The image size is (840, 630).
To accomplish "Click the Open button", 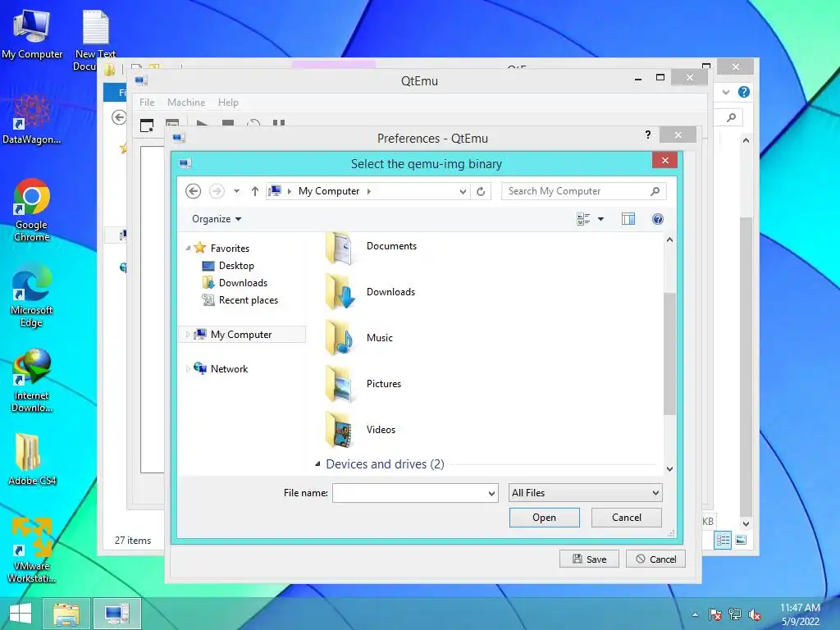I will tap(545, 518).
